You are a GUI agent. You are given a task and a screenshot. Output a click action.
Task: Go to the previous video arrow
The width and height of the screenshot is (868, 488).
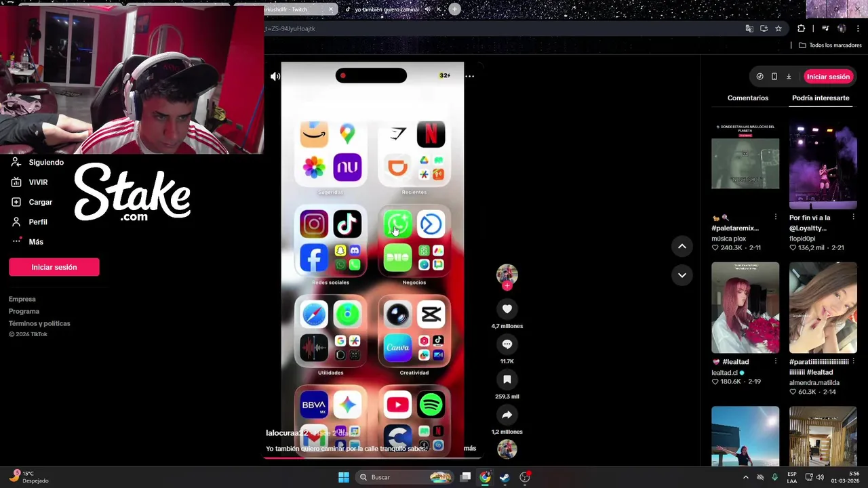(682, 247)
